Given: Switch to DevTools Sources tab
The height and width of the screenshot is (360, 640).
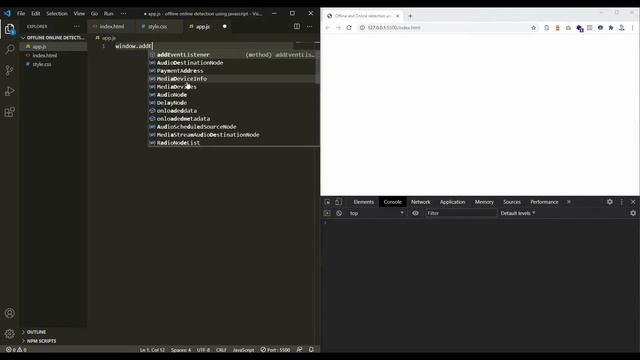Looking at the screenshot, I should coord(512,202).
